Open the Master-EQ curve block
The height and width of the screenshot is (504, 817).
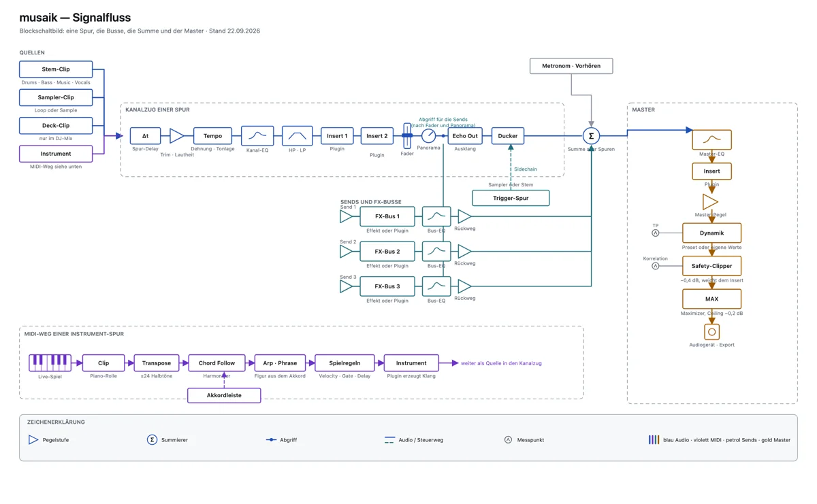point(711,139)
